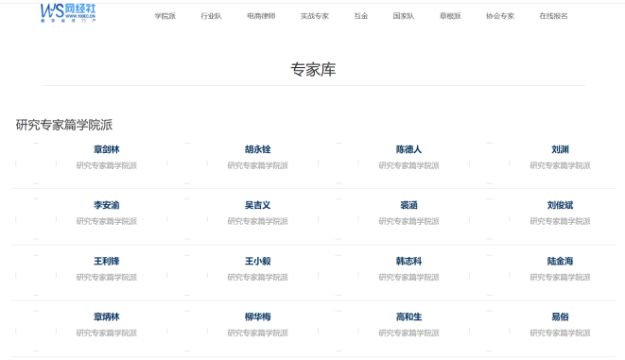Open expert 王小毅's profile

pyautogui.click(x=257, y=261)
